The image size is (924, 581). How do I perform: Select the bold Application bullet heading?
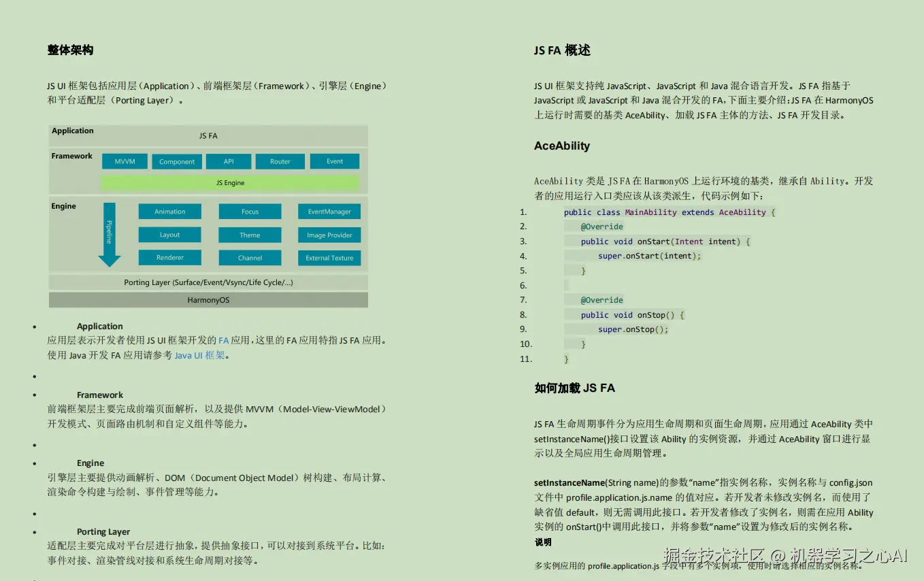click(100, 327)
